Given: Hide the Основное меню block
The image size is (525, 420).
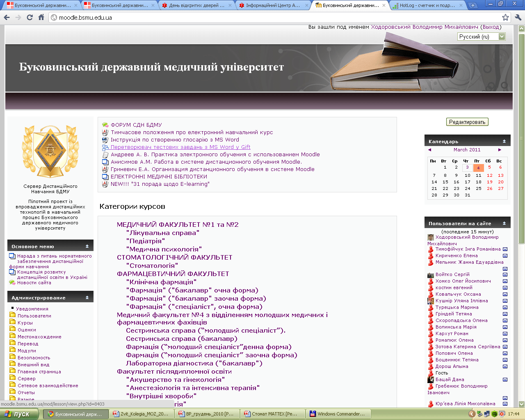Looking at the screenshot, I should (87, 247).
